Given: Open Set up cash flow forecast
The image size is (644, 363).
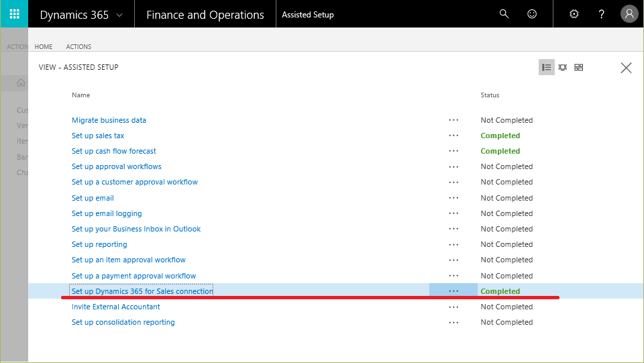Looking at the screenshot, I should coord(114,151).
